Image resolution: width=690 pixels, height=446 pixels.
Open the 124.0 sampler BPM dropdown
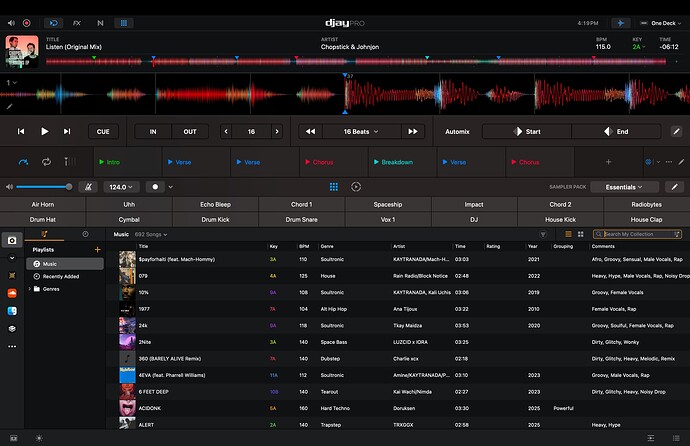(121, 187)
